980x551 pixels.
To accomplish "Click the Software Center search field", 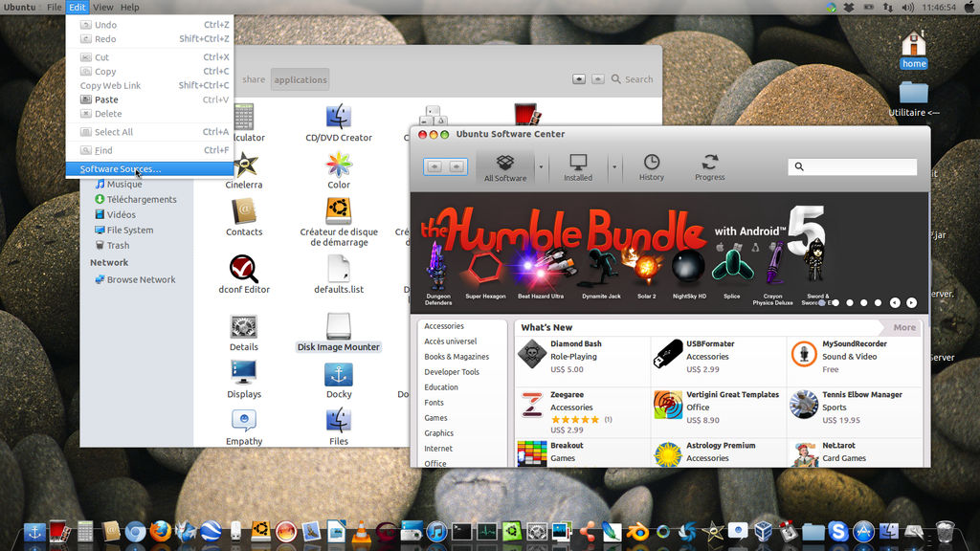I will (853, 166).
